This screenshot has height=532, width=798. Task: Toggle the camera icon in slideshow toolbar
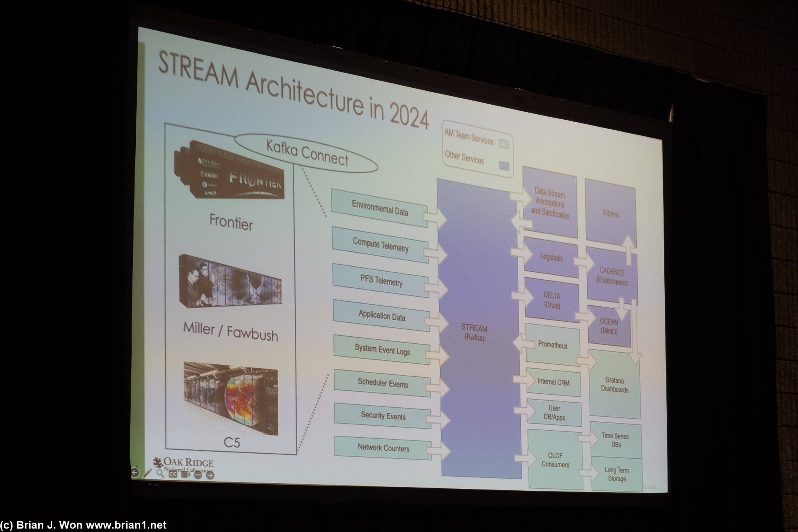click(x=186, y=474)
